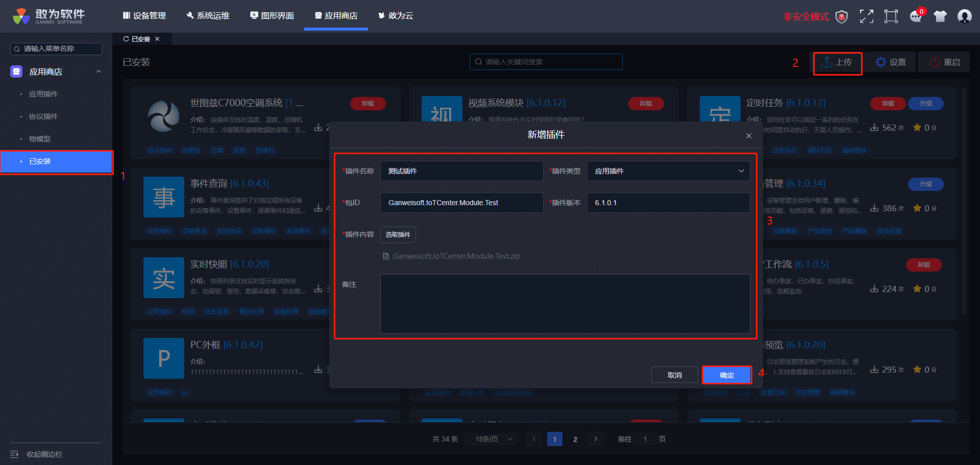Select 已安装 in the sidebar
Screen dimensions: 980x465
pos(56,162)
